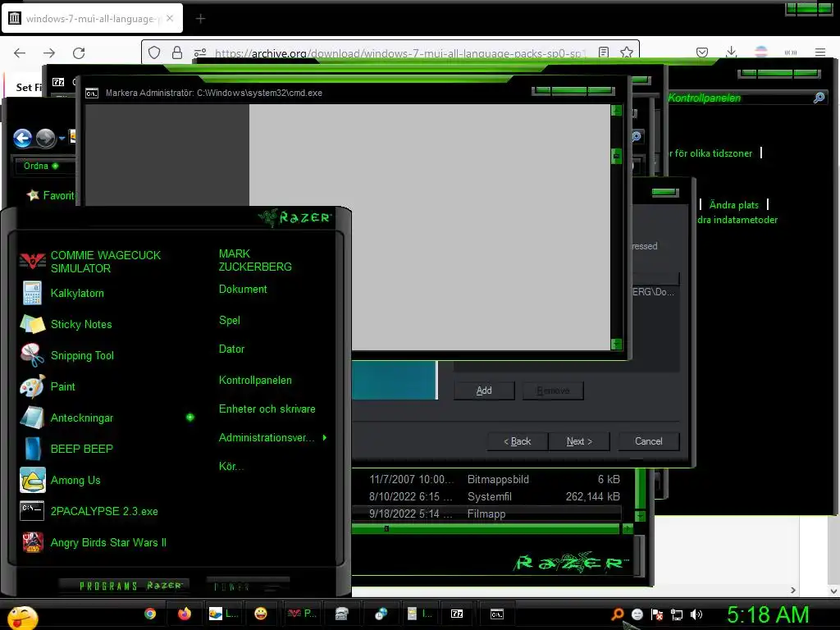Click Cancel in the wizard dialog
Screen dimensions: 840x630
649,441
